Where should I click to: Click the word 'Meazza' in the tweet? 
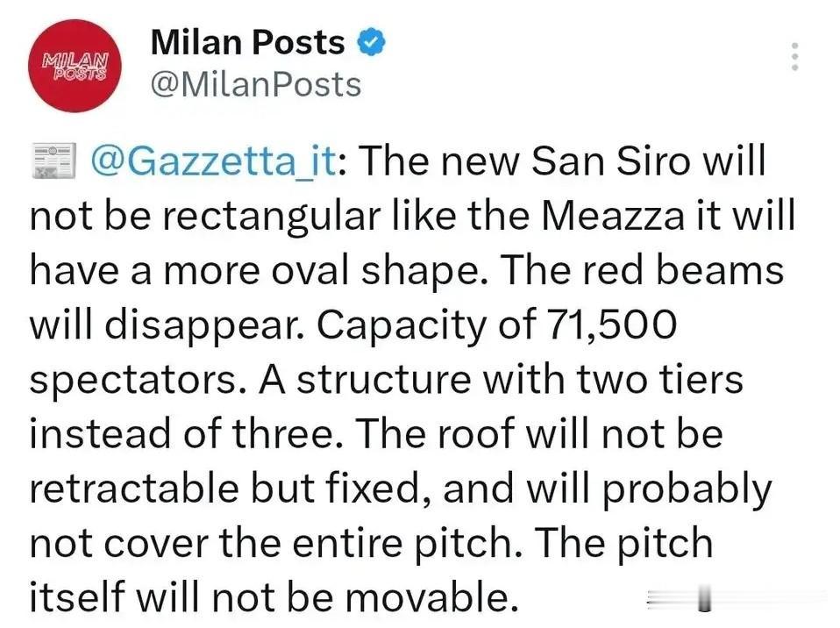coord(613,216)
